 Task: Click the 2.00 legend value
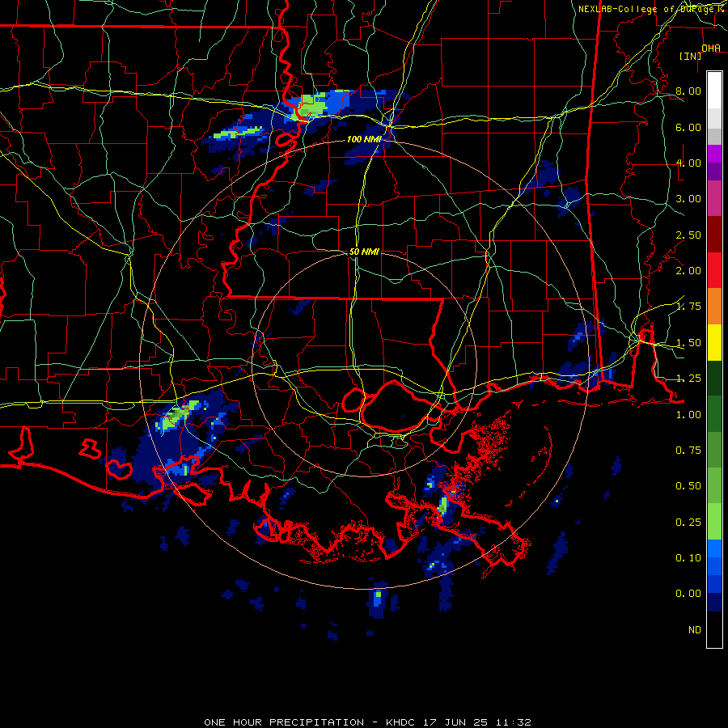click(688, 271)
